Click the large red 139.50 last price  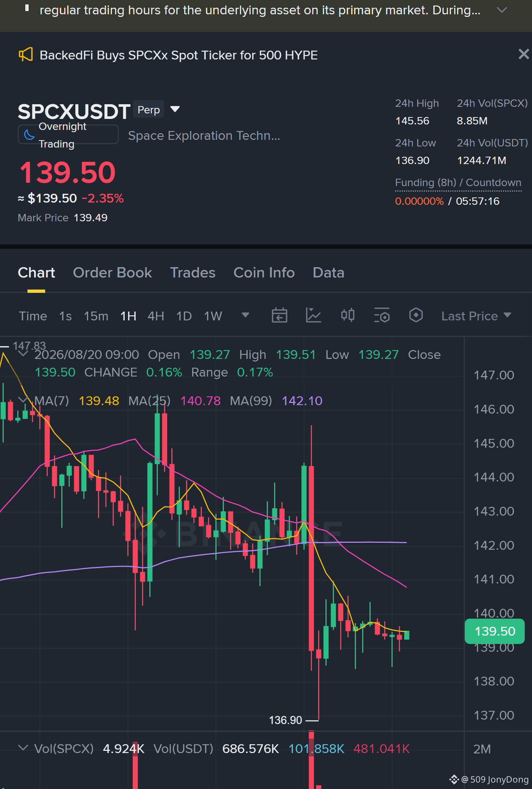[x=68, y=172]
